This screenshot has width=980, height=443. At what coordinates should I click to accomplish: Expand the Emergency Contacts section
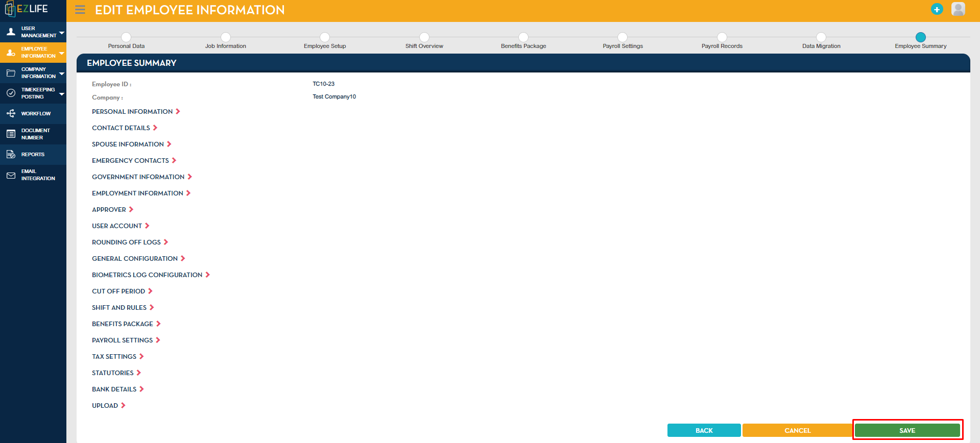click(134, 160)
